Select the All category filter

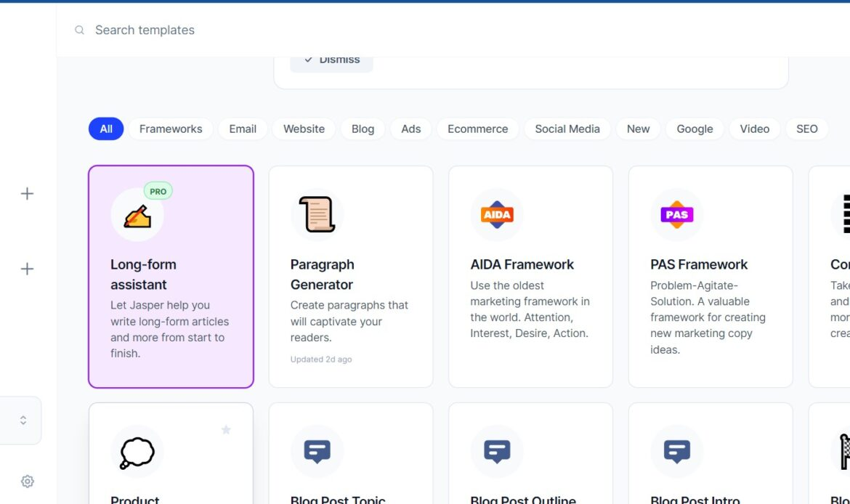pyautogui.click(x=106, y=129)
